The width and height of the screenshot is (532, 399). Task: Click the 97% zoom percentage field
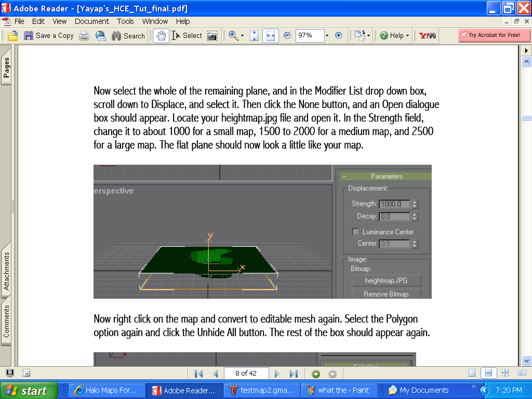click(x=310, y=35)
